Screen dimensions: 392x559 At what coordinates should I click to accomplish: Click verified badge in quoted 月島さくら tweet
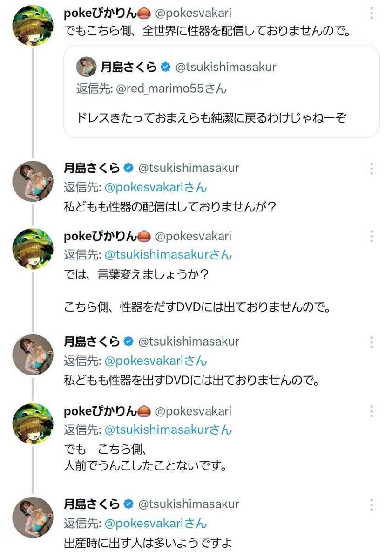coord(165,67)
